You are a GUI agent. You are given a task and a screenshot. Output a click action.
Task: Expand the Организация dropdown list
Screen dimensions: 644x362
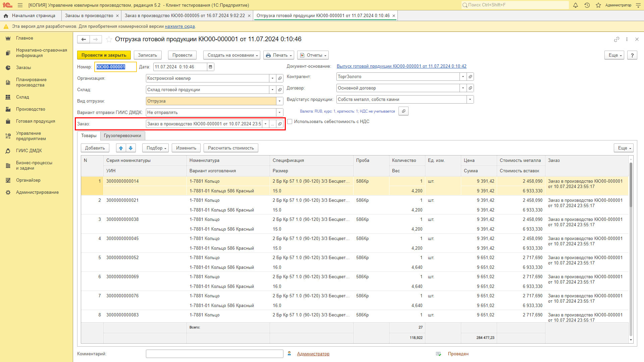(x=272, y=78)
